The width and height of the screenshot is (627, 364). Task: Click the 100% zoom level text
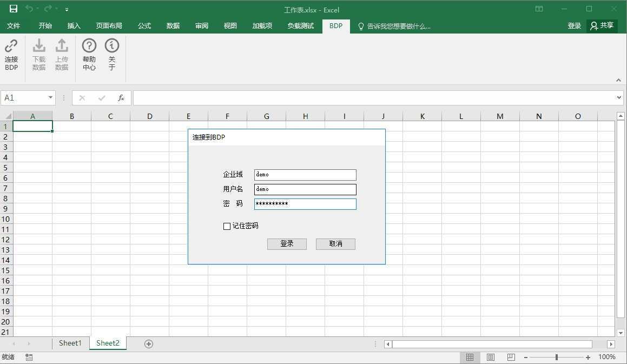(x=606, y=357)
